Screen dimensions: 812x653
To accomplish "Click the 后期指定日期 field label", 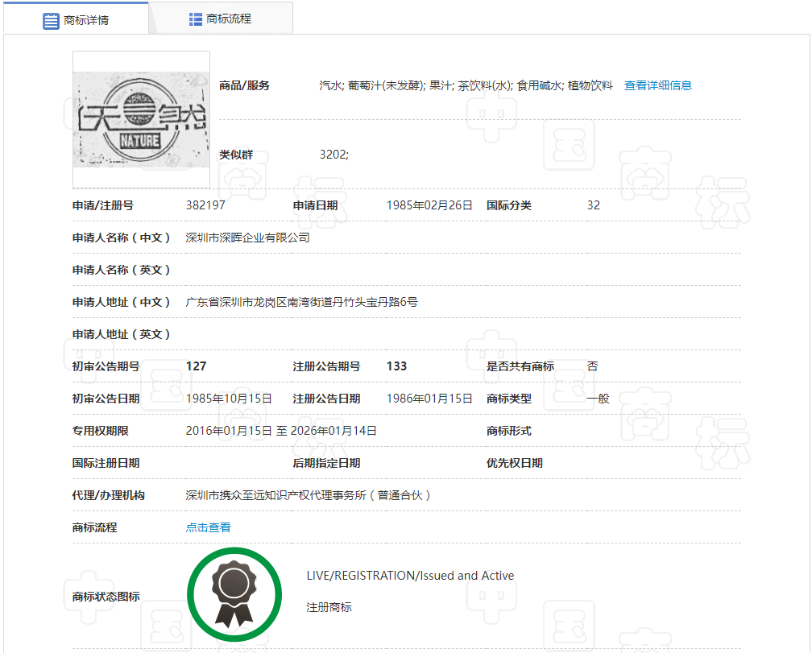I will click(326, 463).
